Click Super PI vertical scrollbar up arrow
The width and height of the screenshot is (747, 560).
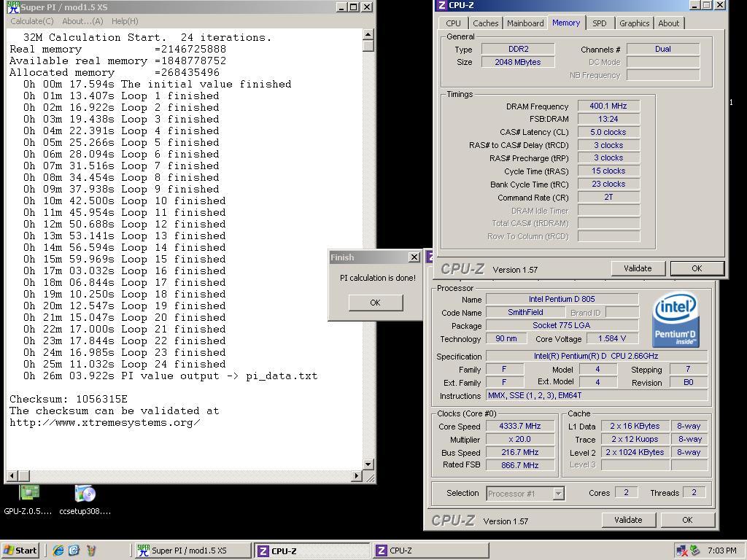pos(368,34)
